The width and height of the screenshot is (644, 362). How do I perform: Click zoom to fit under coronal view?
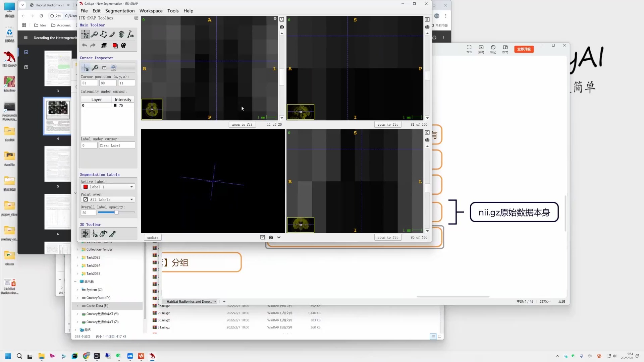coord(388,237)
